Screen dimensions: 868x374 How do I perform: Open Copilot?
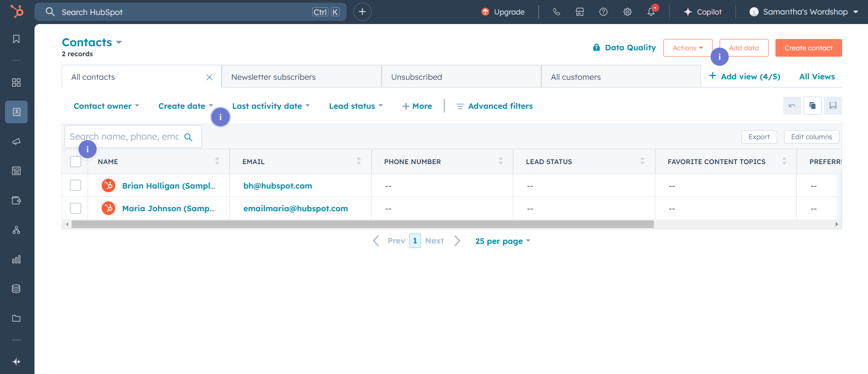click(703, 12)
